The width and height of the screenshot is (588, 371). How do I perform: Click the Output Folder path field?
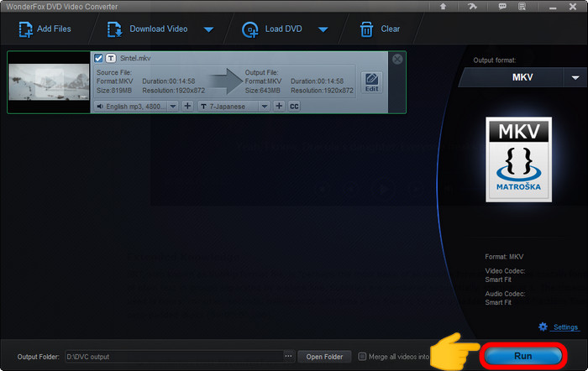(x=174, y=357)
